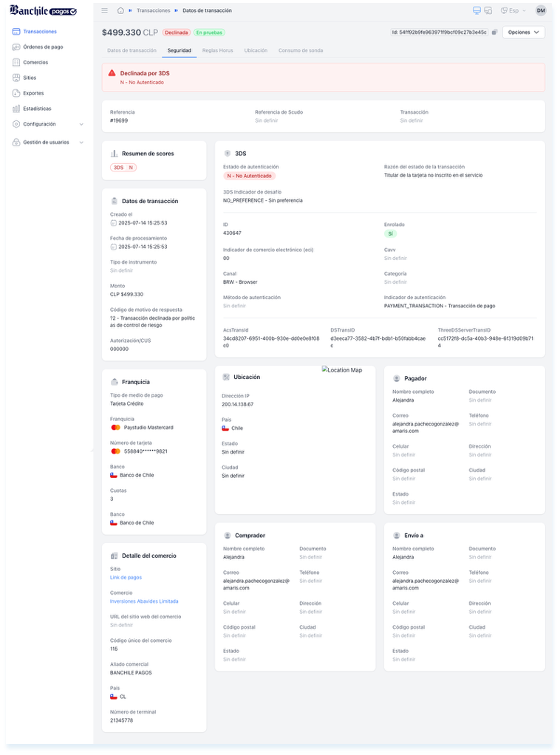The width and height of the screenshot is (560, 755).
Task: Open the Esp language dropdown
Action: coord(513,10)
